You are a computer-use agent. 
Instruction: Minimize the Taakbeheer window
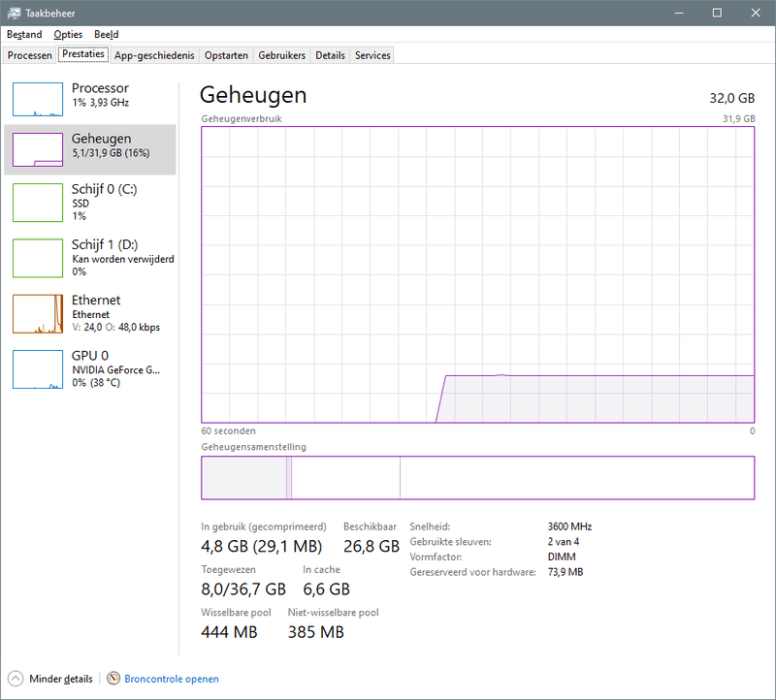click(679, 13)
